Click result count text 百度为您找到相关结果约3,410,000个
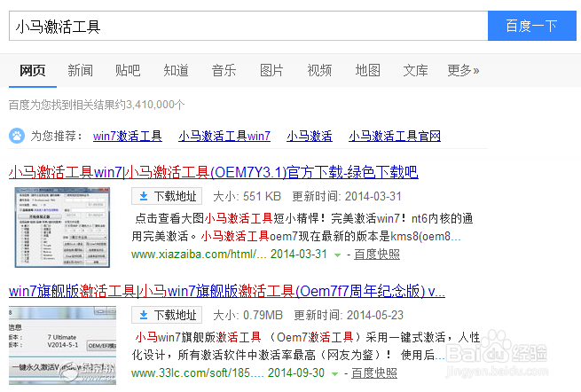 pyautogui.click(x=97, y=105)
